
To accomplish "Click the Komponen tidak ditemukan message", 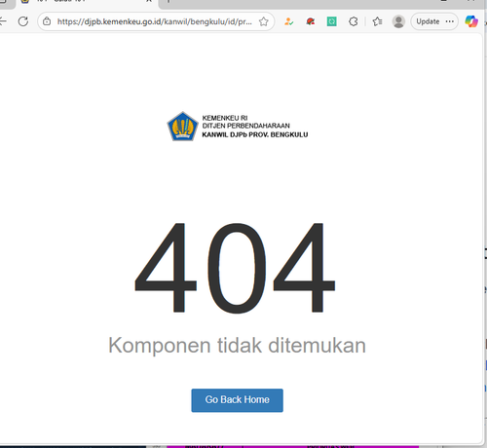I will point(237,345).
